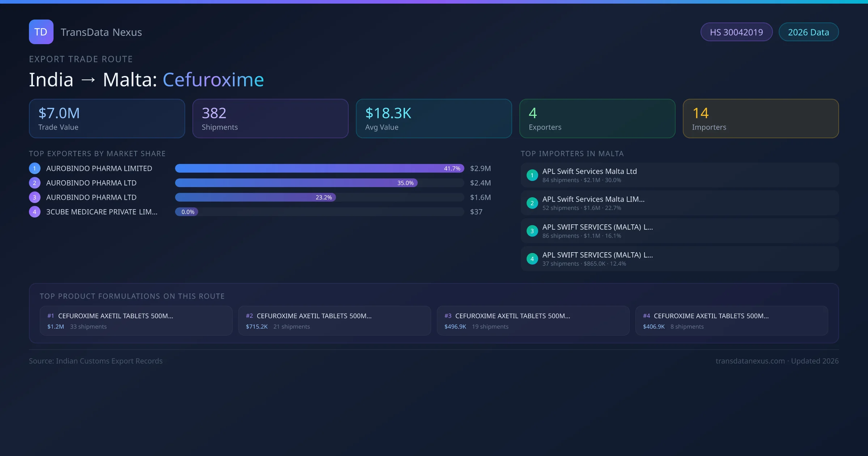Open the $18.3K Avg Value card
868x456 pixels.
click(434, 118)
